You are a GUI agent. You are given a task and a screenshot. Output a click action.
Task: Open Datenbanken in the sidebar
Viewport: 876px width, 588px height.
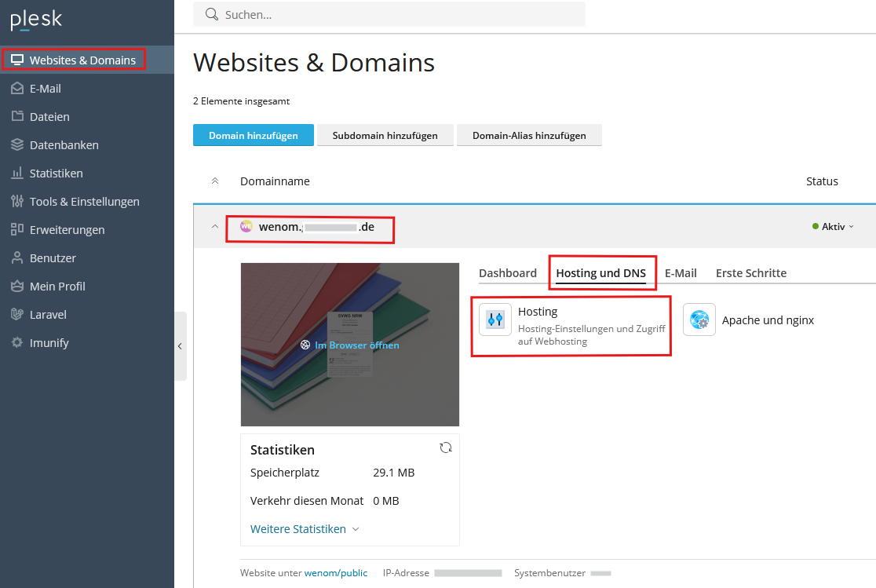click(x=64, y=145)
